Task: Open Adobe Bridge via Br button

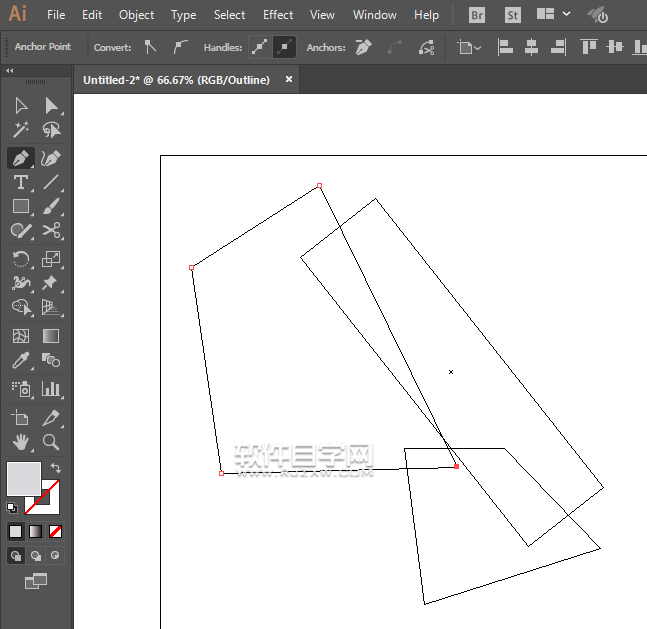Action: coord(478,15)
